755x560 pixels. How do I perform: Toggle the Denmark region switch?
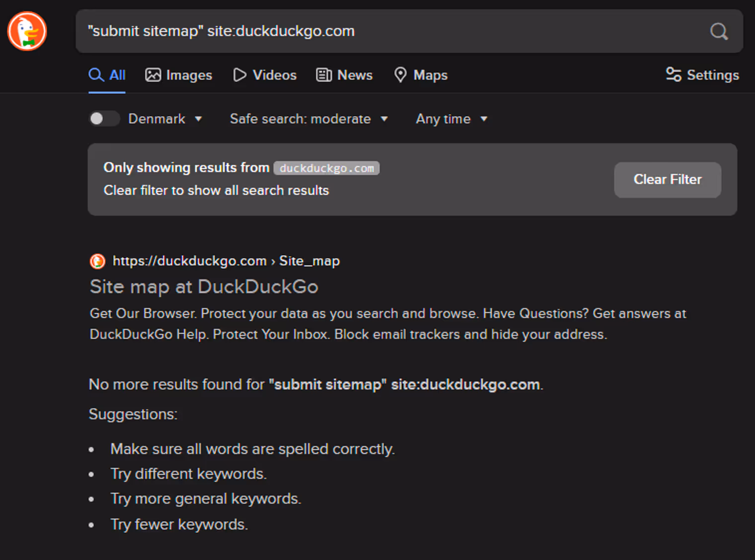104,119
